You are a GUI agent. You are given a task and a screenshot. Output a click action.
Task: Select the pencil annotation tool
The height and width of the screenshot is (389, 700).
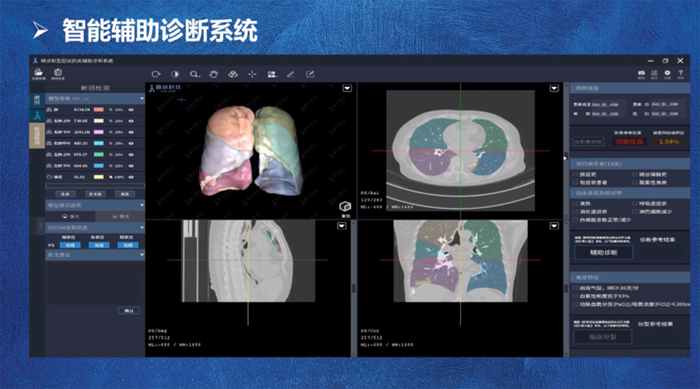(291, 74)
